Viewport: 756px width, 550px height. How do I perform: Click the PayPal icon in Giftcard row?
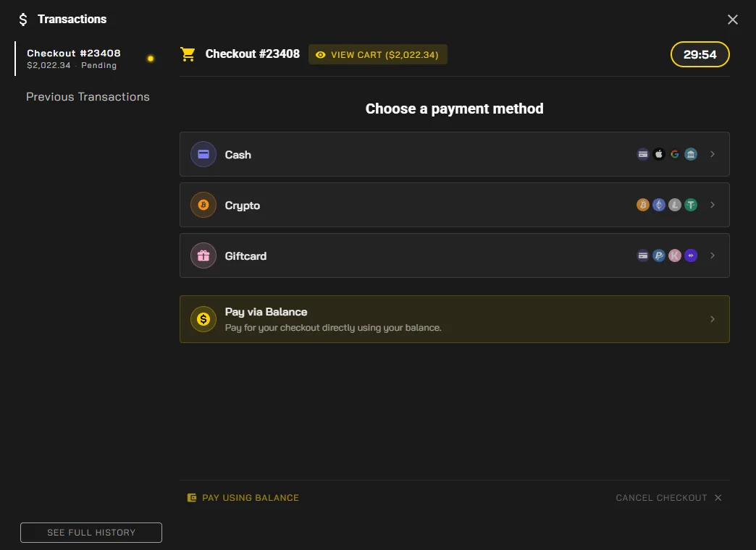click(x=659, y=255)
